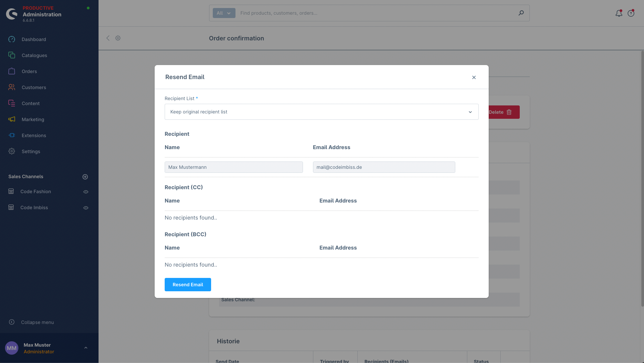Expand the Max Muster user menu chevron
Image resolution: width=644 pixels, height=363 pixels.
[x=86, y=348]
